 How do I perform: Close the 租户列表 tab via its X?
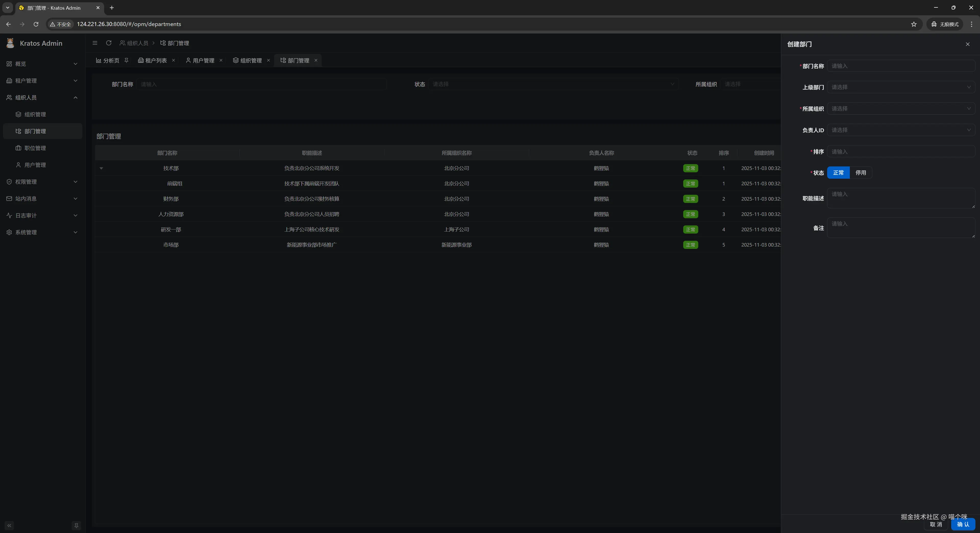coord(174,60)
